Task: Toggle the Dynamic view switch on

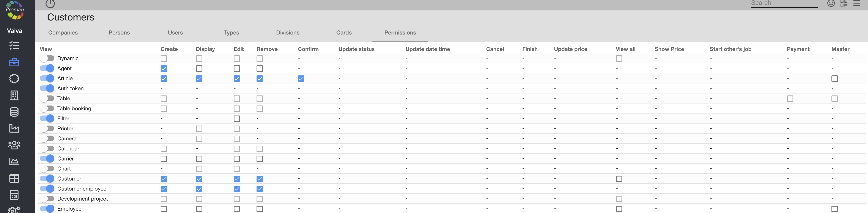Action: pos(47,58)
